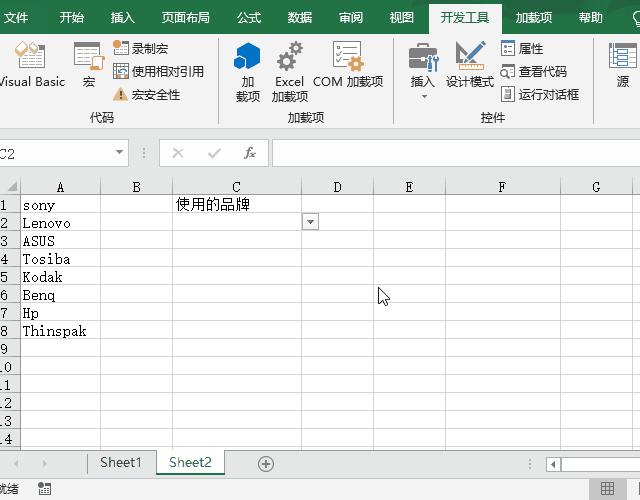Open the Macros (宏) dialog
Viewport: 640px width, 500px height.
coord(89,64)
